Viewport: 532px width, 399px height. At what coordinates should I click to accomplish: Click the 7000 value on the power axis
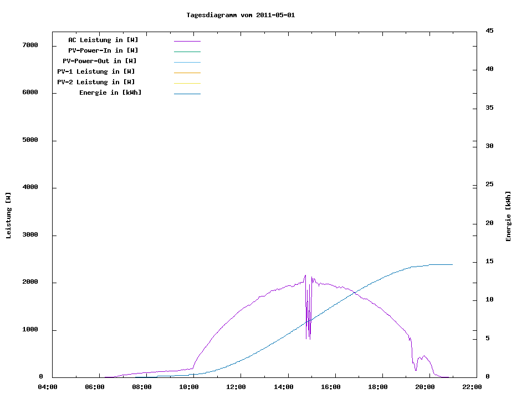(x=30, y=45)
